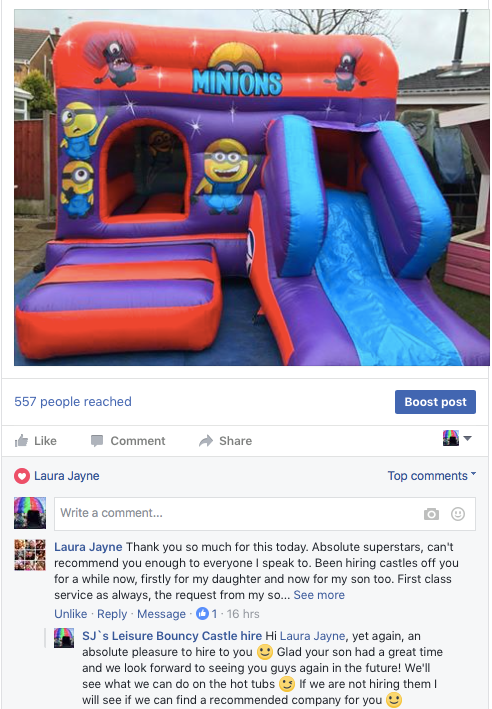Click the blue like count icon on comment

point(202,614)
